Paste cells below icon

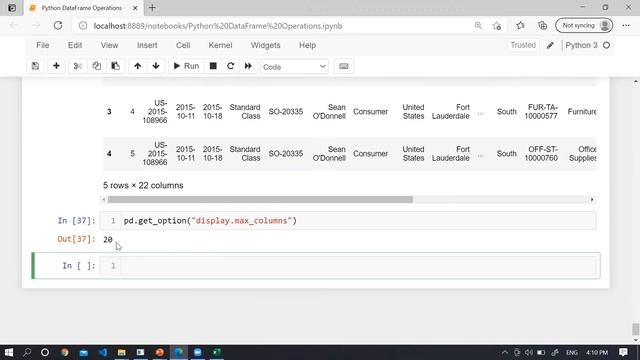116,66
